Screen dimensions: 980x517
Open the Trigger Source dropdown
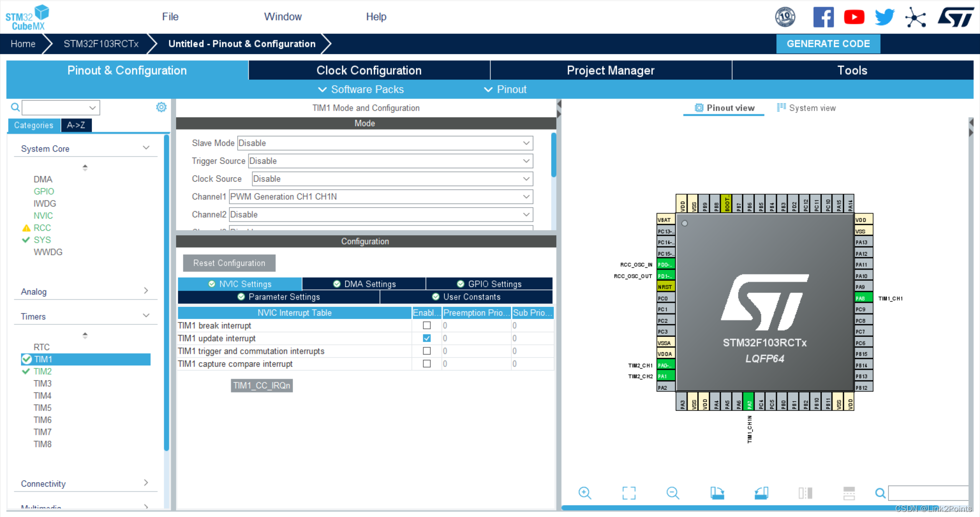click(x=390, y=161)
